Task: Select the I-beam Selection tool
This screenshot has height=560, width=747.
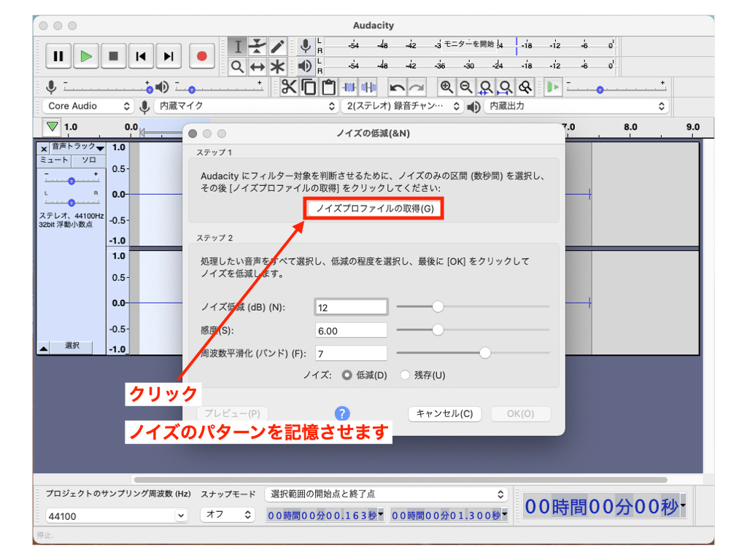Action: pos(238,47)
